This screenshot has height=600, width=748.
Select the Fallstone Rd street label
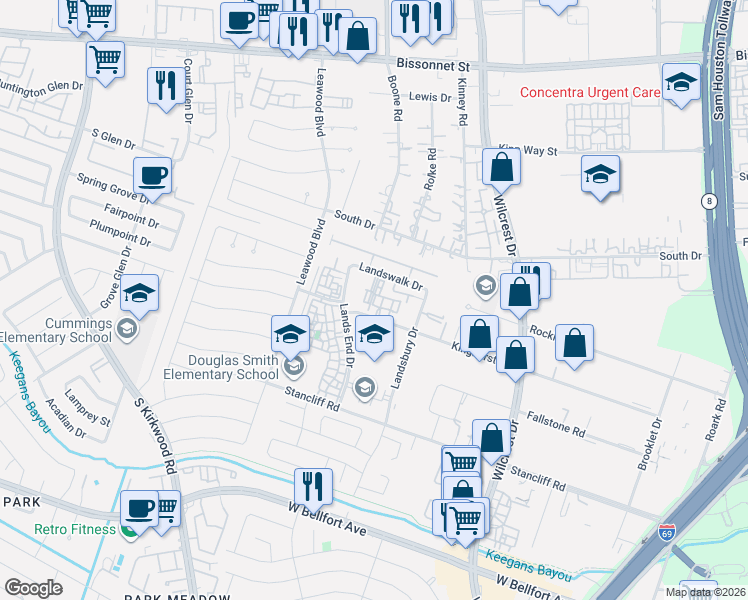click(x=556, y=424)
